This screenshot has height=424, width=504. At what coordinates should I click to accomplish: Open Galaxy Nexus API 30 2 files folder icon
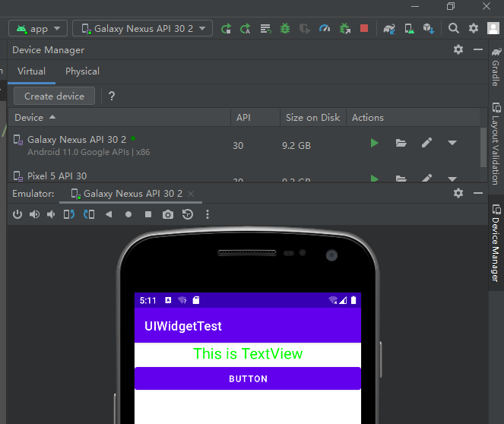point(401,143)
